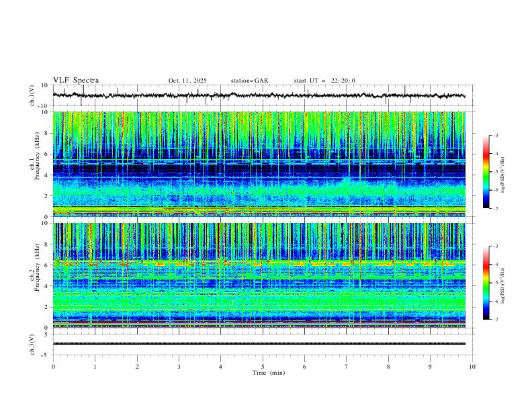Click the ch.1(V) waveform axis label
Screen dimensions: 532x411
click(x=32, y=95)
